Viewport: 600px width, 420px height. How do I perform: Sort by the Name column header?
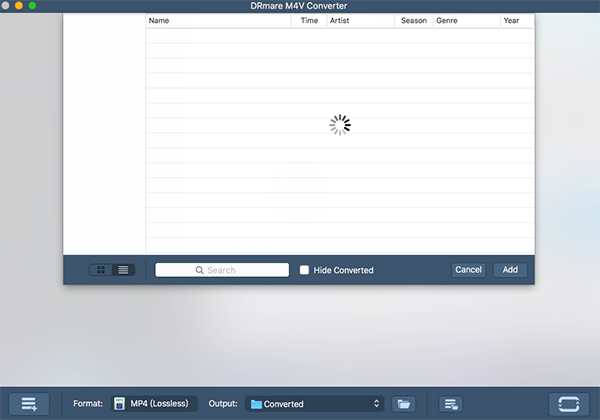coord(218,21)
